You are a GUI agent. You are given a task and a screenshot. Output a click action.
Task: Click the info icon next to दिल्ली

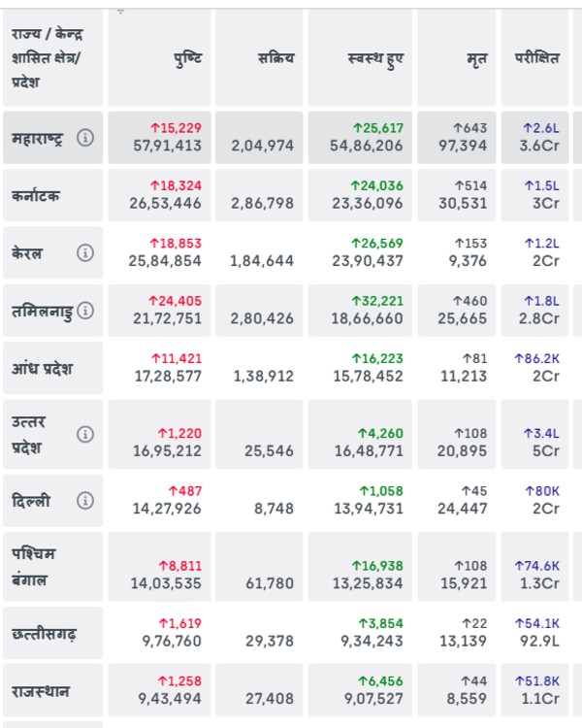pyautogui.click(x=85, y=501)
